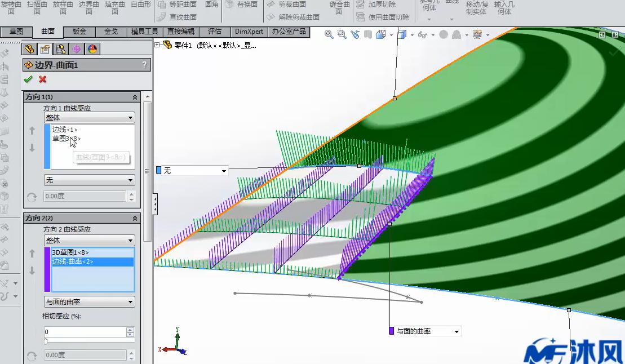The image size is (625, 364).
Task: Click Section View icon
Action: tap(368, 35)
